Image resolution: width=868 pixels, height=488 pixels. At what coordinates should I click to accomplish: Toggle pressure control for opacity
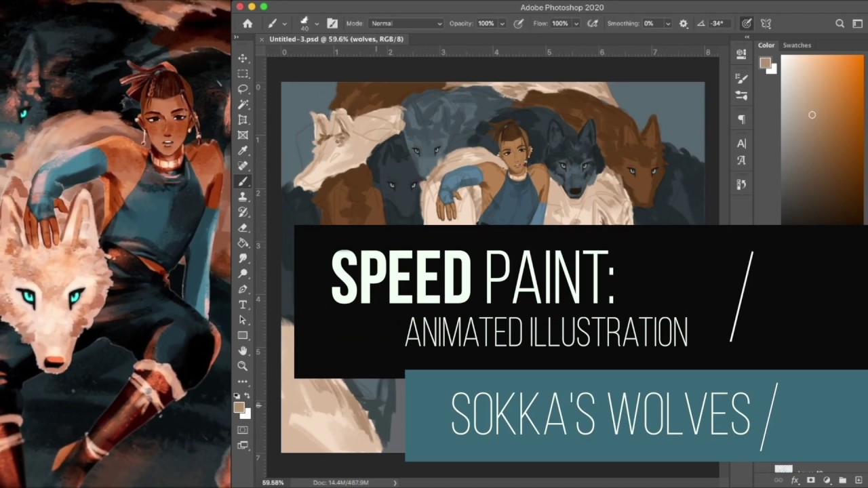(519, 23)
